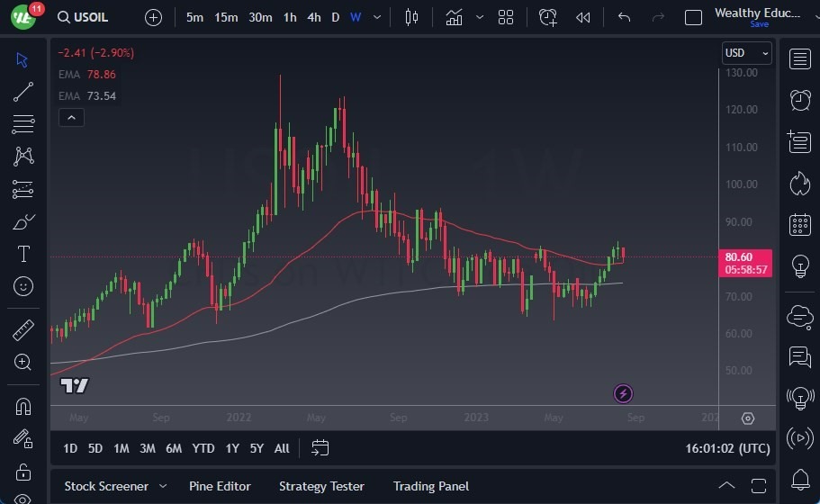Open the data window news panel
The image size is (820, 504).
[x=799, y=141]
